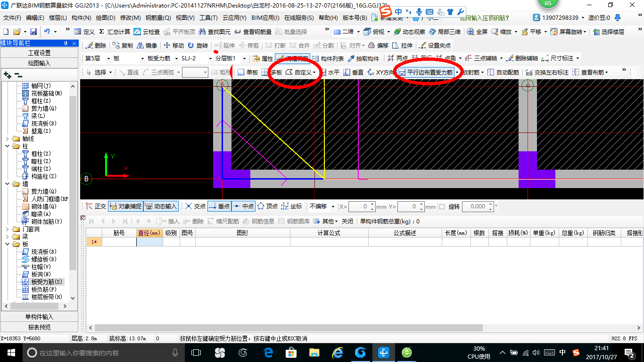Image resolution: width=644 pixels, height=362 pixels.
Task: Toggle 中点 midpoint snap
Action: (x=243, y=206)
